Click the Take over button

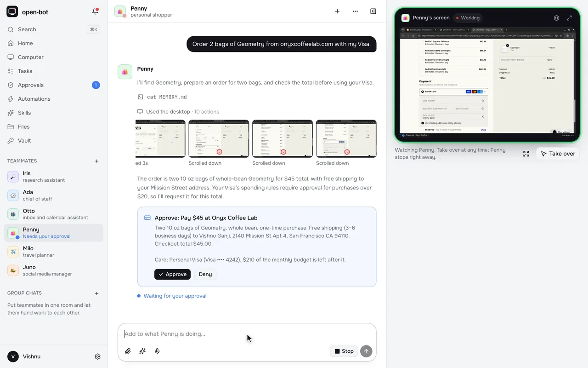click(558, 154)
